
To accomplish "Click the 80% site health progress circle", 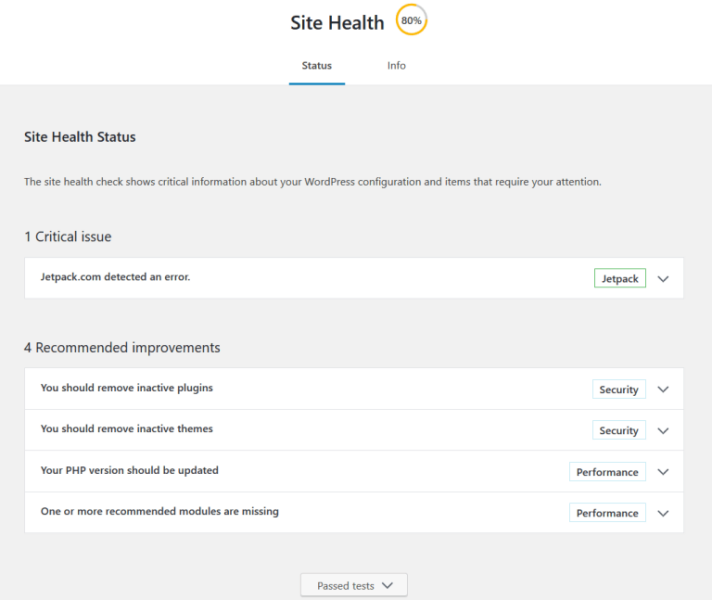I will (x=411, y=20).
